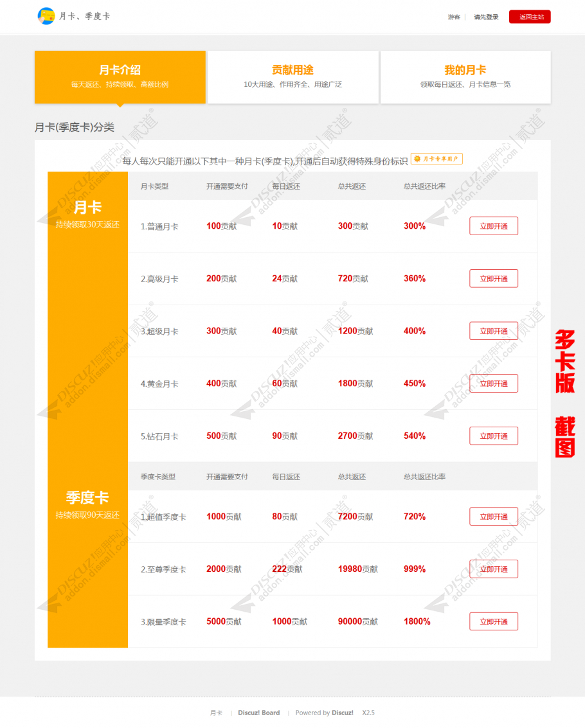Viewport: 585px width, 728px height.
Task: Open the 贡献用途 tab
Action: pos(292,77)
